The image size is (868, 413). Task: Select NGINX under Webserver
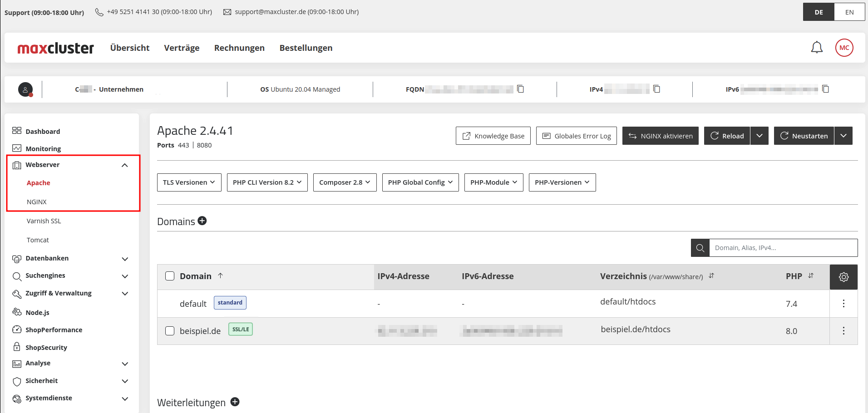(37, 202)
